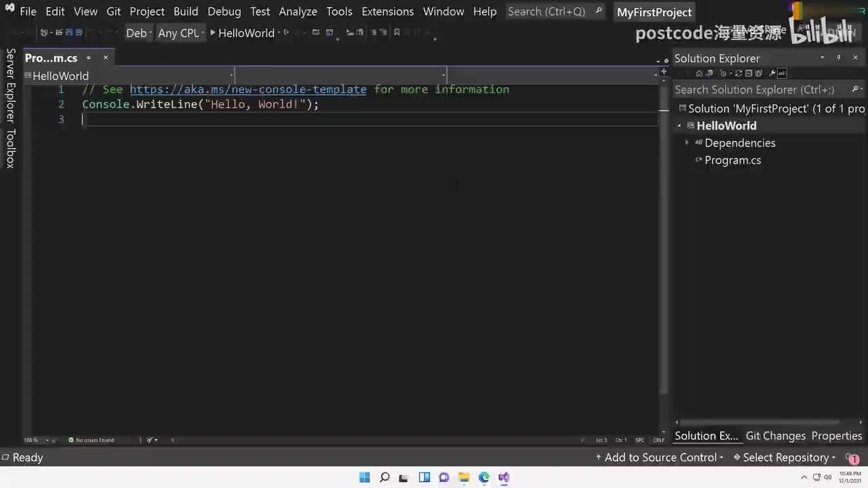
Task: Open the aka.ms/new-console-template link
Action: pos(248,89)
